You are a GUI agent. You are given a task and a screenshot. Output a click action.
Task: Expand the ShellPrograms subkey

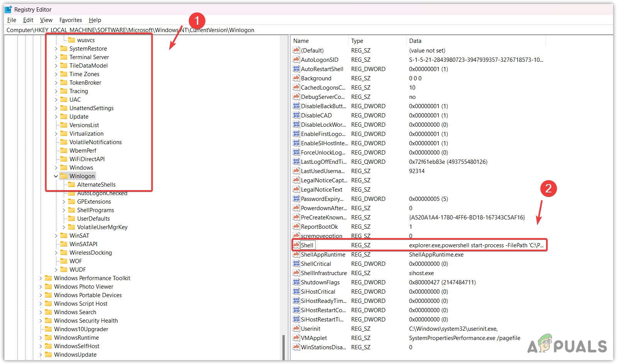(x=64, y=210)
